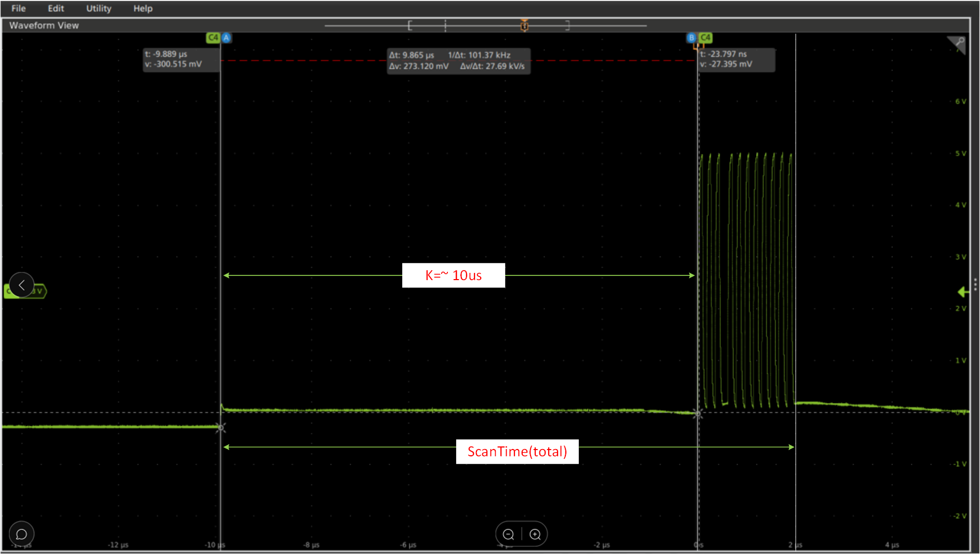980x554 pixels.
Task: Open the Help menu
Action: point(143,8)
